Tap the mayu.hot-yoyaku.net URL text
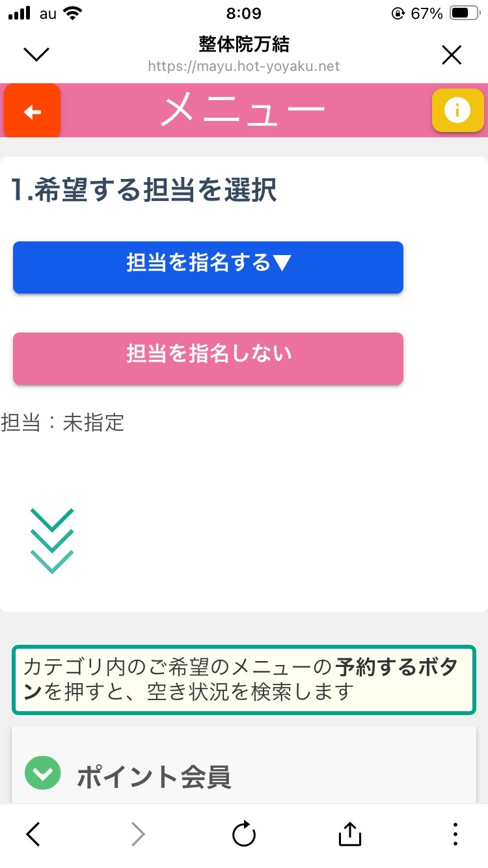This screenshot has height=868, width=488. tap(244, 66)
